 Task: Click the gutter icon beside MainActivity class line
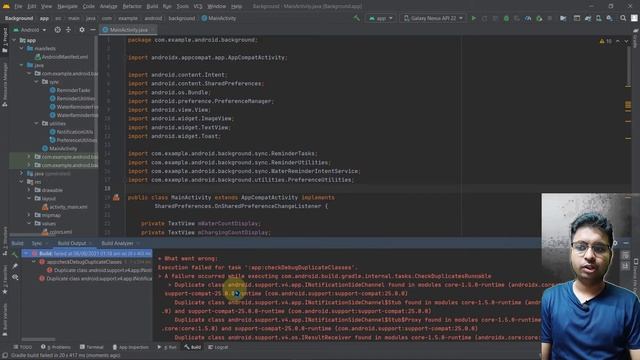click(116, 198)
